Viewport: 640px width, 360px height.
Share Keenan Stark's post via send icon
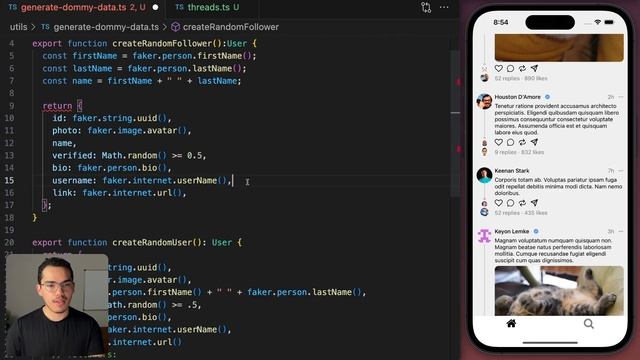(x=534, y=202)
